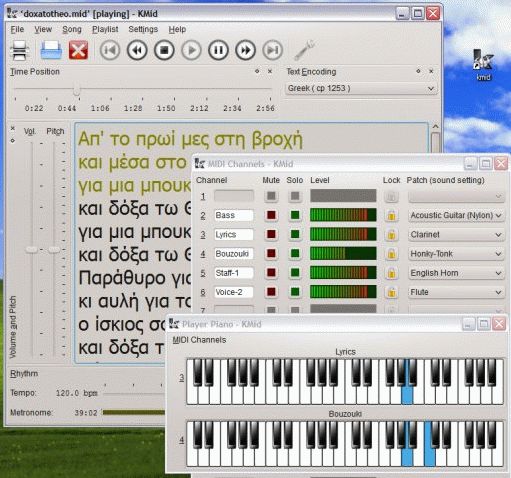The width and height of the screenshot is (511, 478).
Task: Pause the playing song
Action: (218, 50)
